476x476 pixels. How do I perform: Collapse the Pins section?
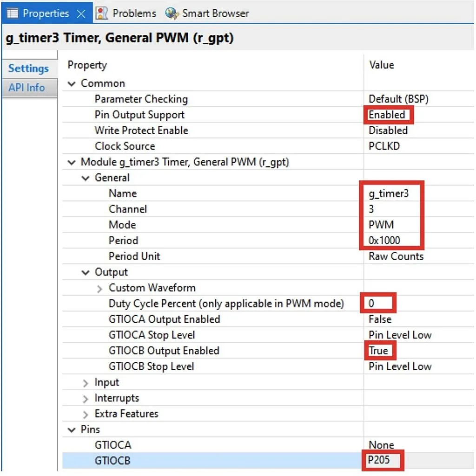72,430
